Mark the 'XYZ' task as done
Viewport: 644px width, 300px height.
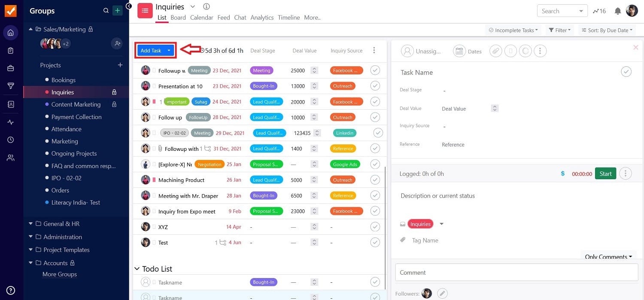click(375, 227)
